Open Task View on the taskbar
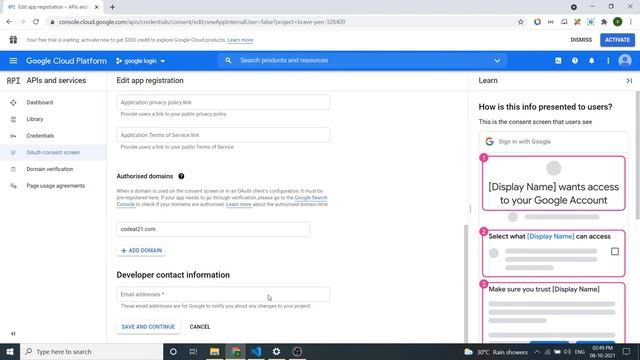640x360 pixels. (x=193, y=351)
